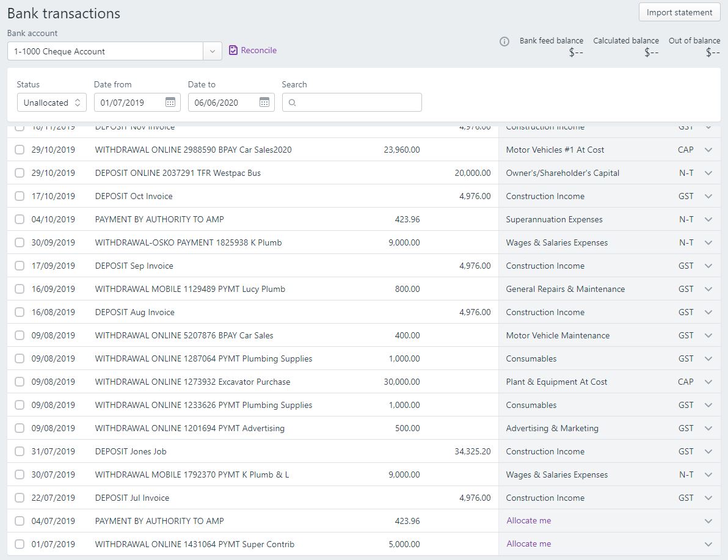The image size is (728, 560).
Task: Click the Reconcile clipboard icon
Action: 233,50
